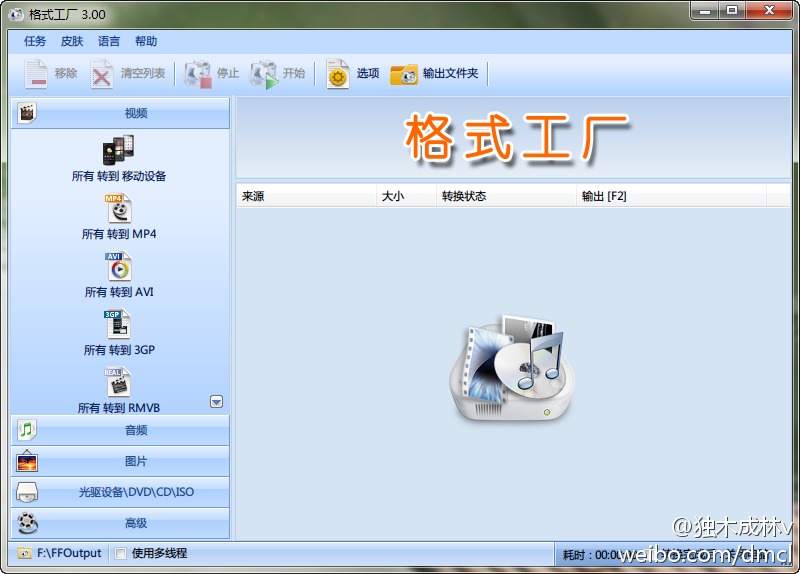Image resolution: width=800 pixels, height=574 pixels.
Task: Open the 语言 menu
Action: pyautogui.click(x=109, y=41)
